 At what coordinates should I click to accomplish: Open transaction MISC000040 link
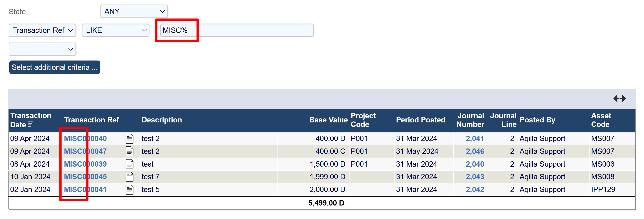85,139
